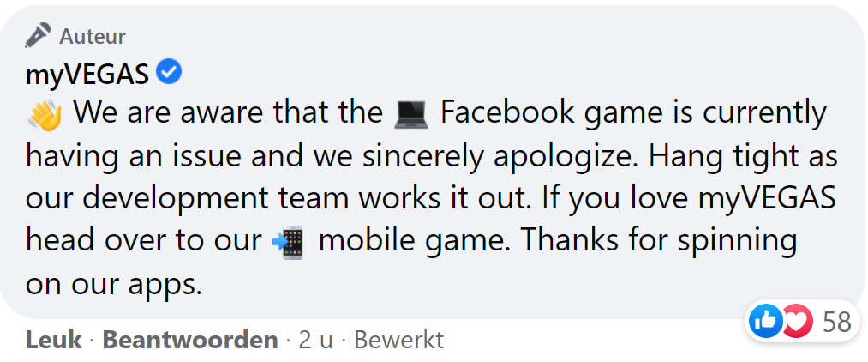Viewport: 868px width, 362px height.
Task: Show edit history via Bewerkt
Action: pyautogui.click(x=398, y=341)
